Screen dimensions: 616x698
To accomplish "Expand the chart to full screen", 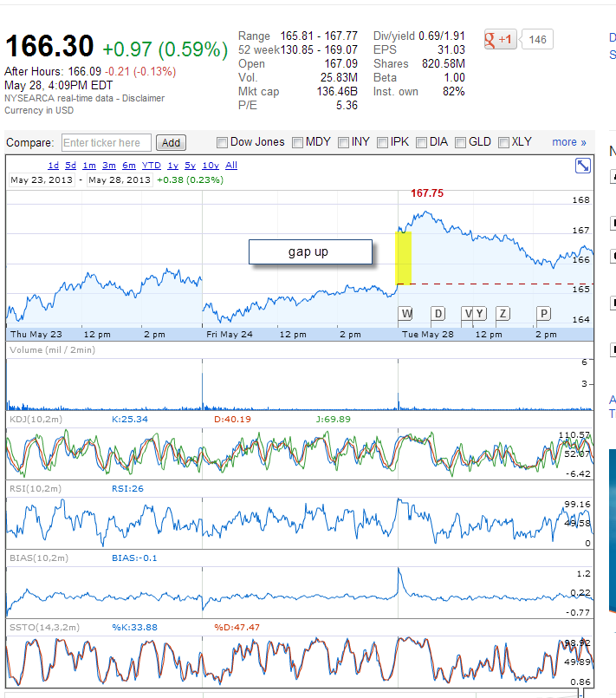I will 582,166.
